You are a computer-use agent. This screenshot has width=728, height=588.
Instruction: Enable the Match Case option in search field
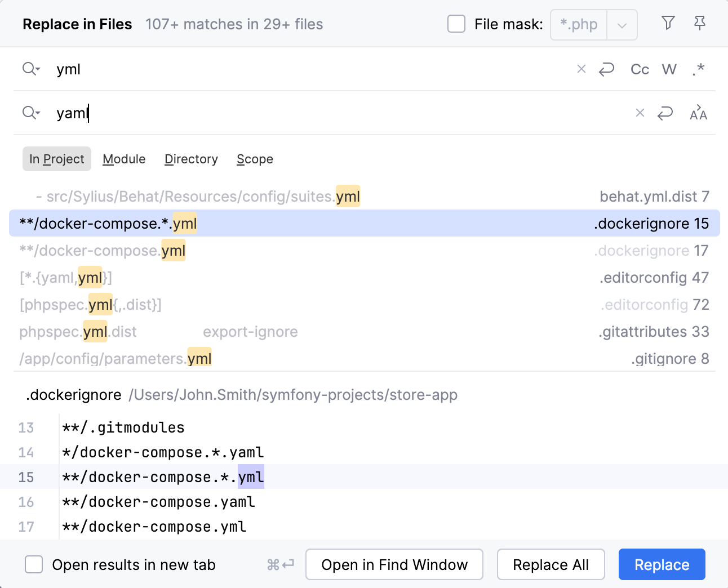click(640, 69)
